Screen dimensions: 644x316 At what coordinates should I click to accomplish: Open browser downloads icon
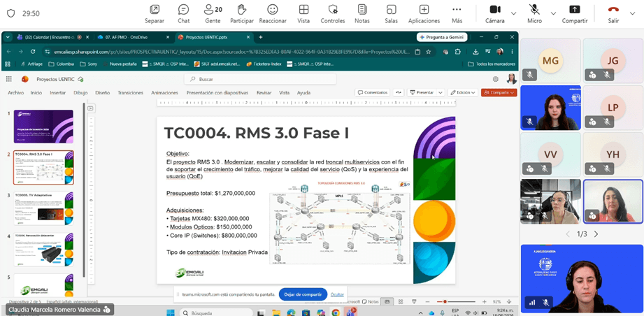click(x=475, y=52)
